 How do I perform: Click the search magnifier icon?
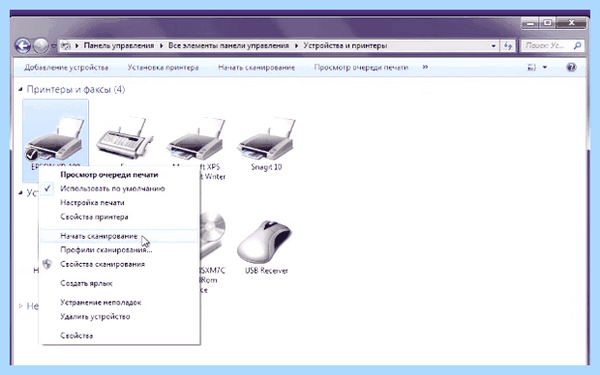tap(577, 46)
